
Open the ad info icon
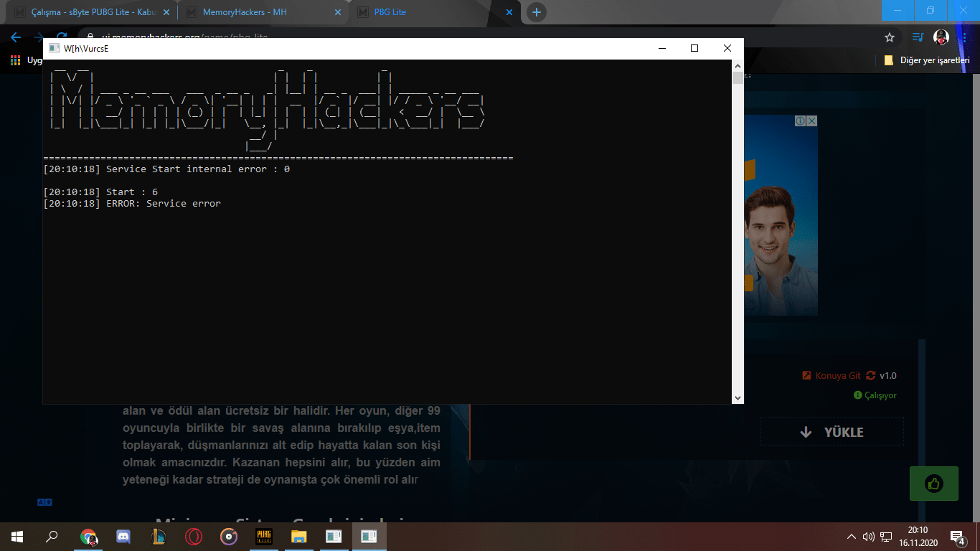point(801,121)
